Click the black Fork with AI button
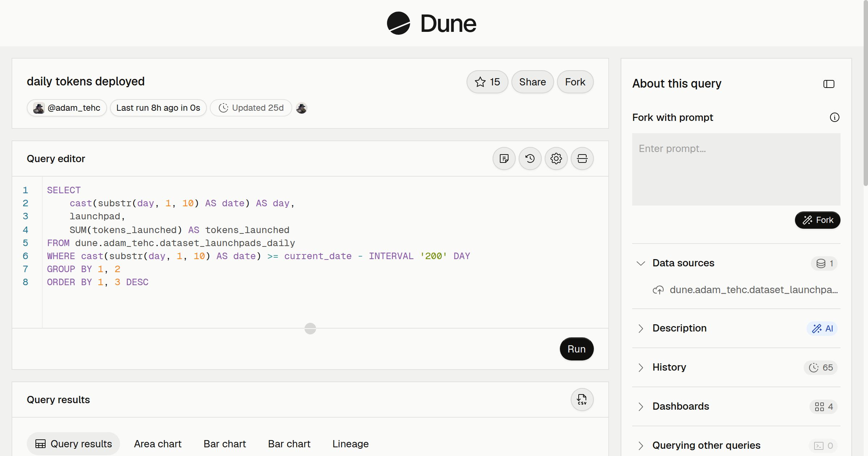The width and height of the screenshot is (868, 456). point(817,220)
